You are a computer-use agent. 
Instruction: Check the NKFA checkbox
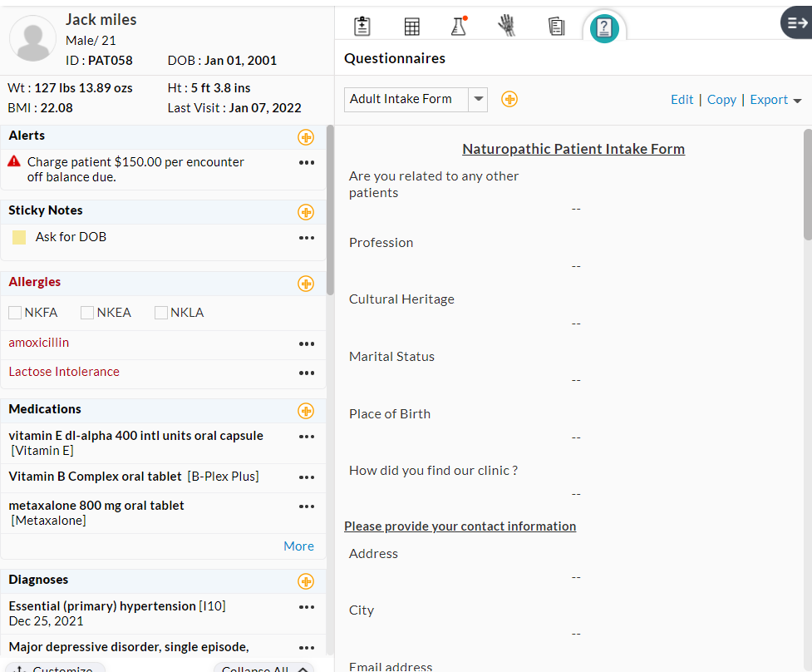click(15, 313)
